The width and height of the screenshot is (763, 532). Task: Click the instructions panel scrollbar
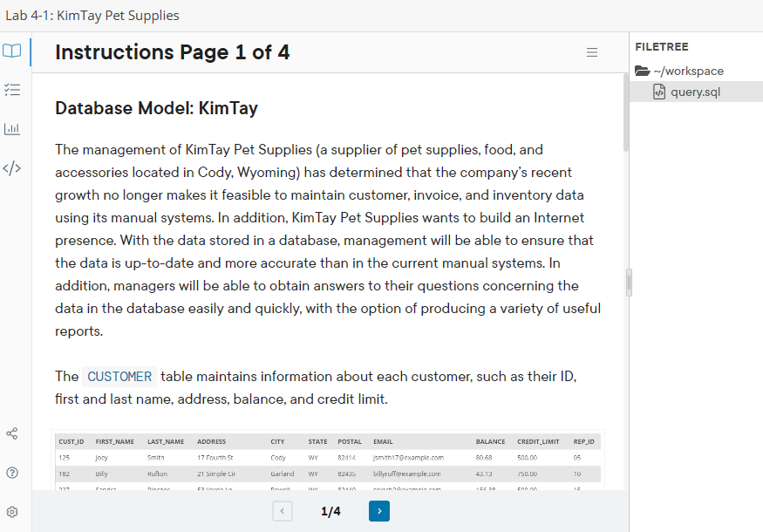click(x=626, y=113)
